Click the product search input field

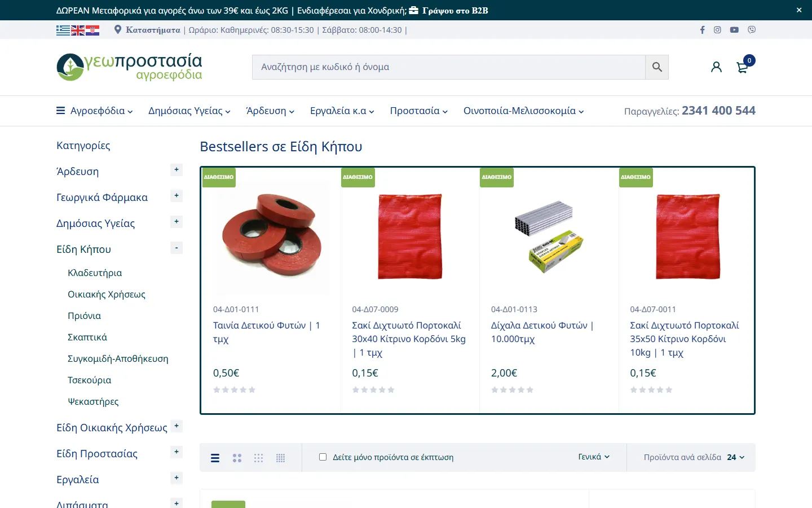[449, 67]
